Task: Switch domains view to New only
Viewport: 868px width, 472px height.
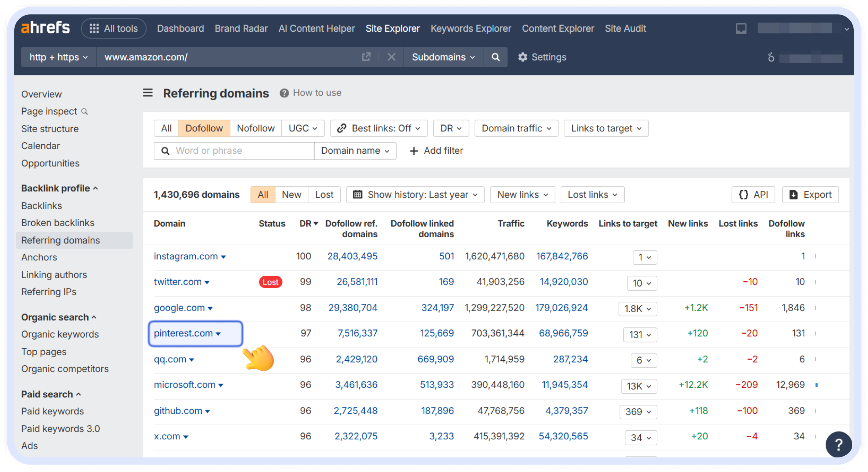Action: pos(291,195)
